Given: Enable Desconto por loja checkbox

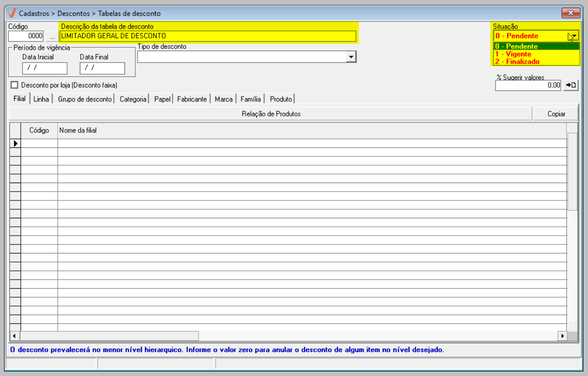Looking at the screenshot, I should 14,85.
